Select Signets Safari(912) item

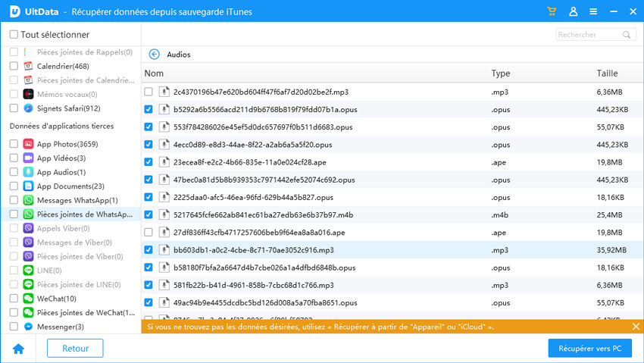click(68, 108)
